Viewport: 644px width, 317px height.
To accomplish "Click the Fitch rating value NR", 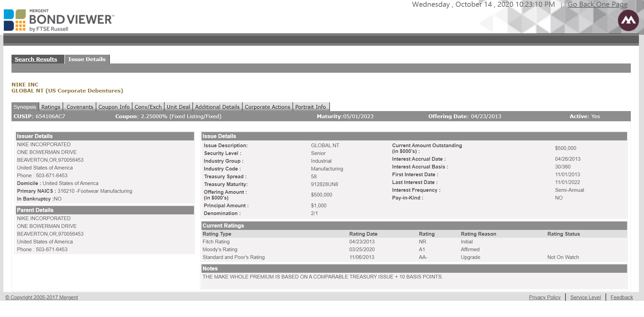I will pos(423,242).
